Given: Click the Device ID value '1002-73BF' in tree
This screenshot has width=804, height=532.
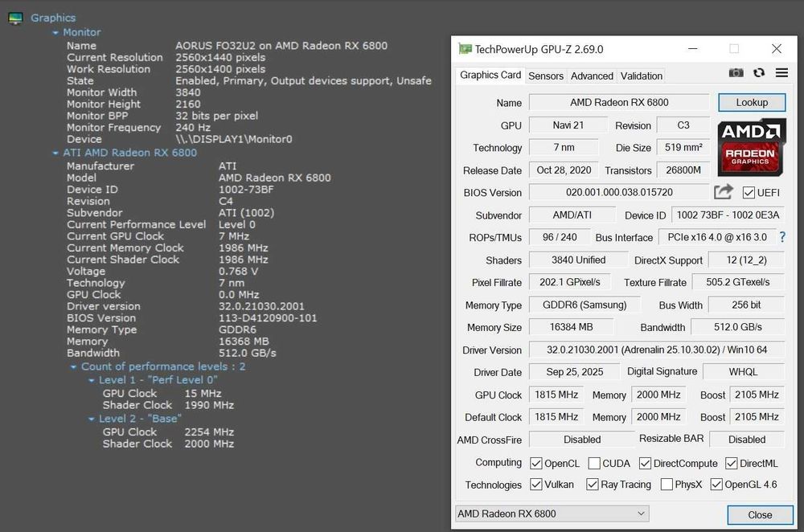Looking at the screenshot, I should pos(246,190).
